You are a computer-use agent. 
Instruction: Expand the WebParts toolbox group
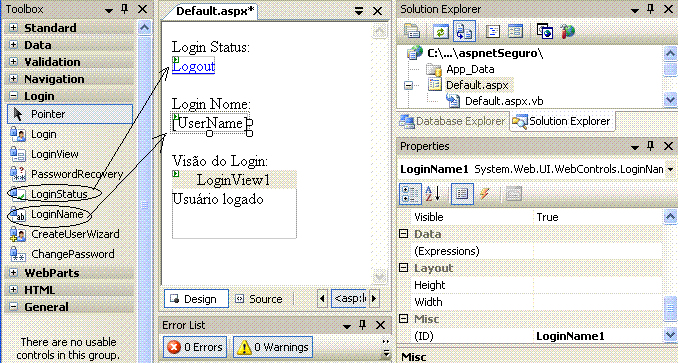pyautogui.click(x=13, y=273)
